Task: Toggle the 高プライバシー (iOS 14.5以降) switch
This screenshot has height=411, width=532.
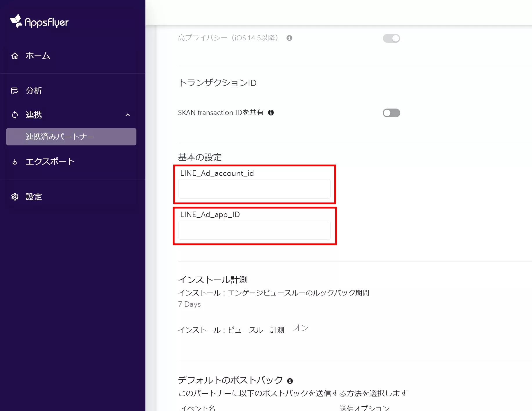Action: pos(391,38)
